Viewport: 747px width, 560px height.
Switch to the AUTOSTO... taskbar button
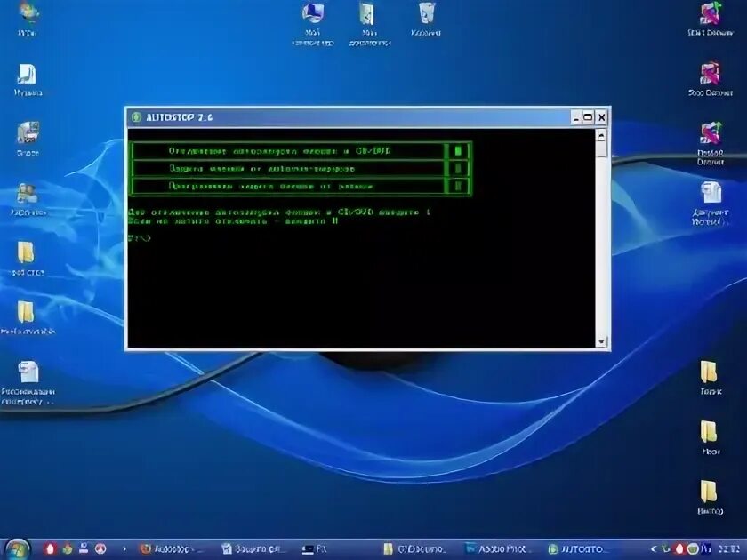tap(577, 549)
